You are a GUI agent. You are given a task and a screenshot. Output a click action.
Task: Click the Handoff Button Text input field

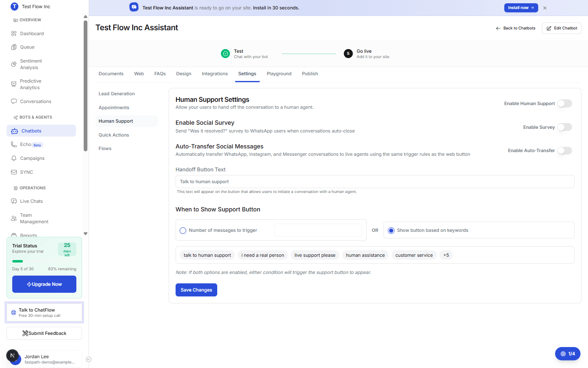click(375, 182)
